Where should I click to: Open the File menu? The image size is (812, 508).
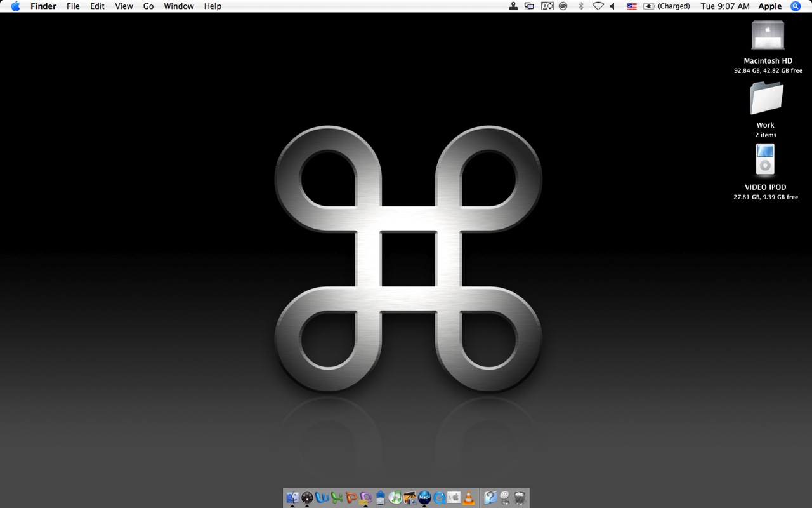pos(73,6)
